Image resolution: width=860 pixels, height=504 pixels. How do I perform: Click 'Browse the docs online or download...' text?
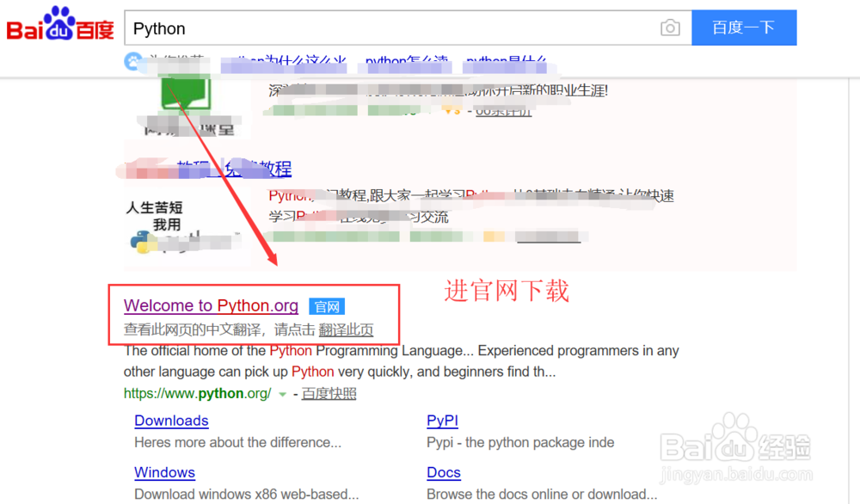(542, 495)
